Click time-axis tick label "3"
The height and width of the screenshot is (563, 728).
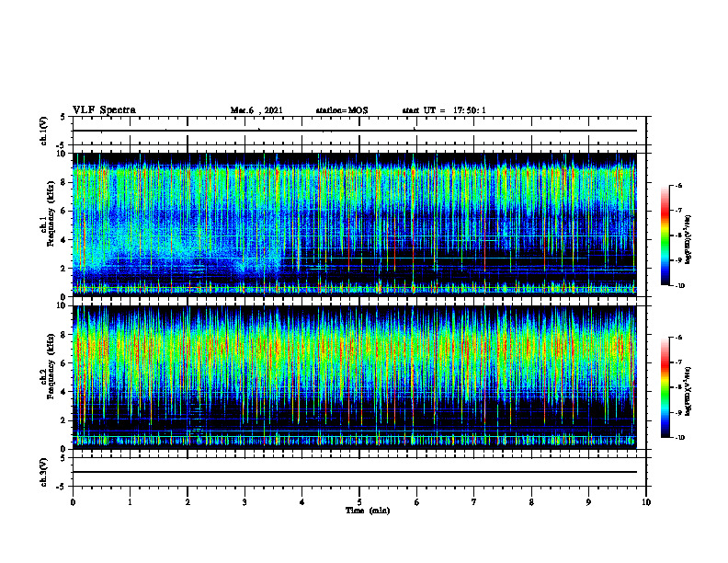coord(245,502)
